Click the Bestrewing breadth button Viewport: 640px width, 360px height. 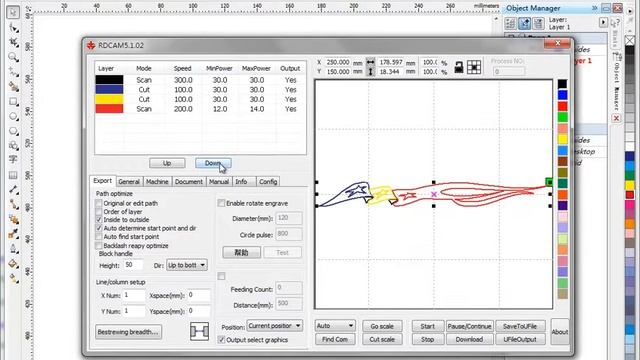128,332
